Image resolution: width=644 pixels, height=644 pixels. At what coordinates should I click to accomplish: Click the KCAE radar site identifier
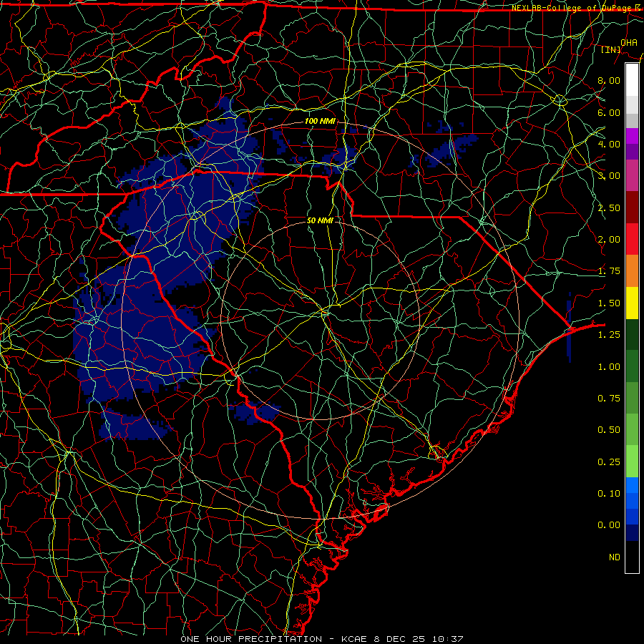point(355,639)
